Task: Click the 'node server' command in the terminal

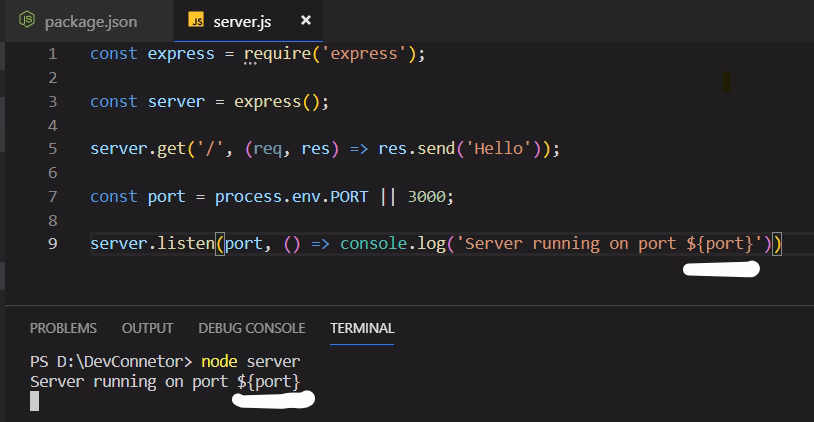Action: (251, 361)
